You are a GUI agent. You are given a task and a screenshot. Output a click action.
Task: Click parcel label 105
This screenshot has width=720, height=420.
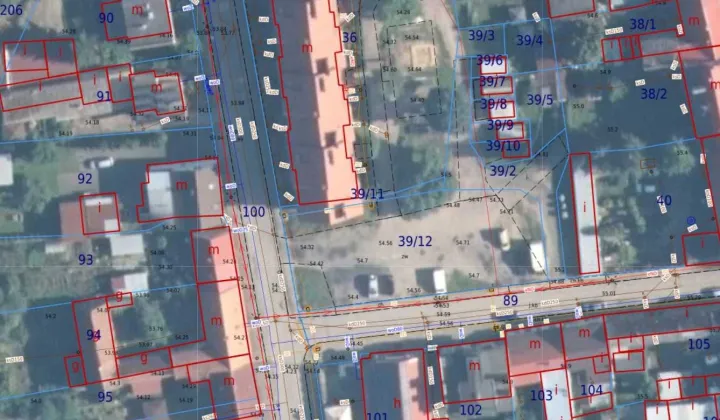pos(699,344)
